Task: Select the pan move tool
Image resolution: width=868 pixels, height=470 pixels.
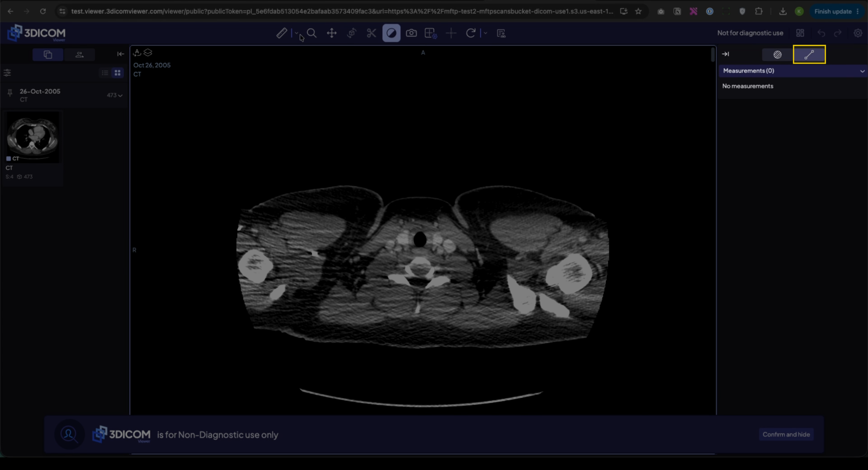Action: (x=331, y=33)
